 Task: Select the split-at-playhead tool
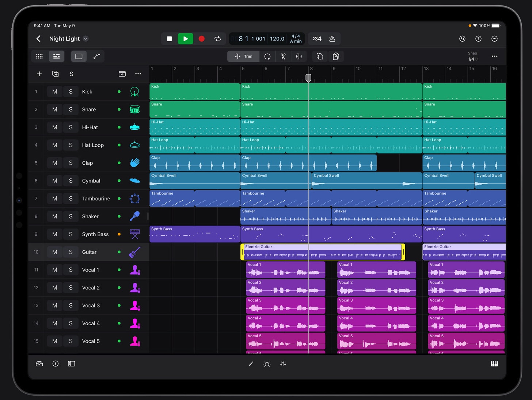pyautogui.click(x=299, y=56)
